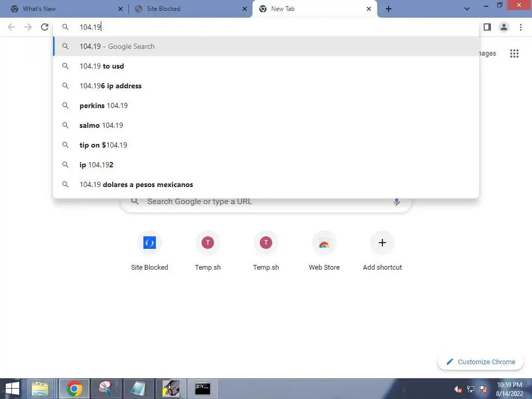The height and width of the screenshot is (399, 532).
Task: Click the Chrome taskbar icon
Action: click(x=74, y=389)
